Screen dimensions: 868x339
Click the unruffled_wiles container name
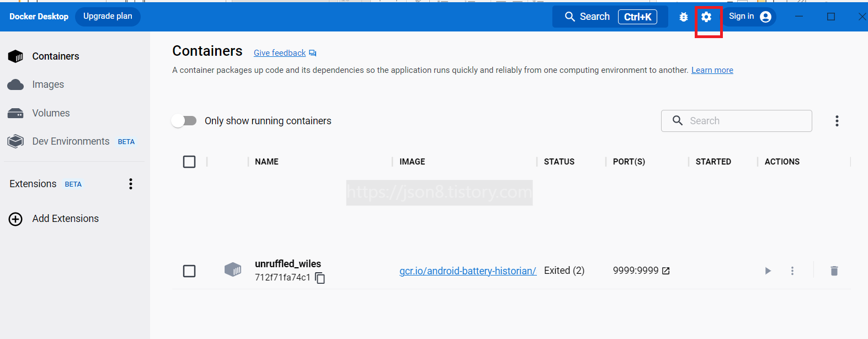click(x=288, y=264)
